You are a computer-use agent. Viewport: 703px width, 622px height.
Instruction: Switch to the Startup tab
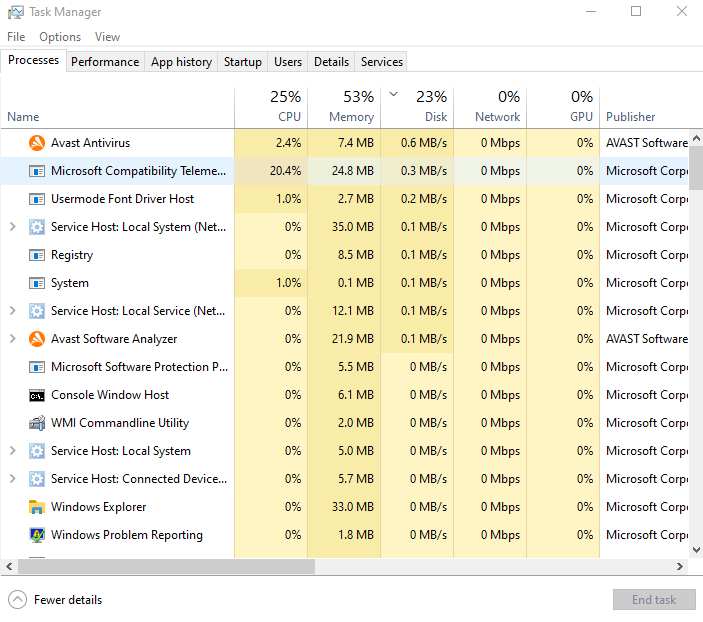(x=243, y=62)
